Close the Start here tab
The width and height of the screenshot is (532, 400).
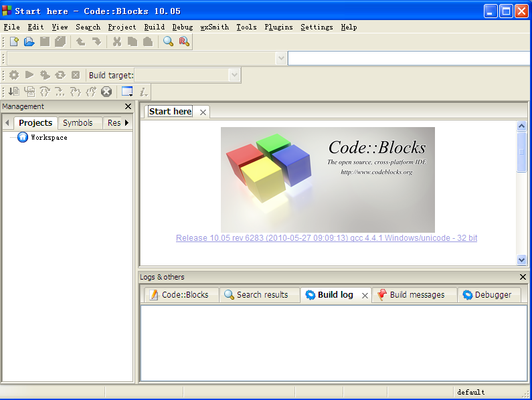[x=203, y=112]
